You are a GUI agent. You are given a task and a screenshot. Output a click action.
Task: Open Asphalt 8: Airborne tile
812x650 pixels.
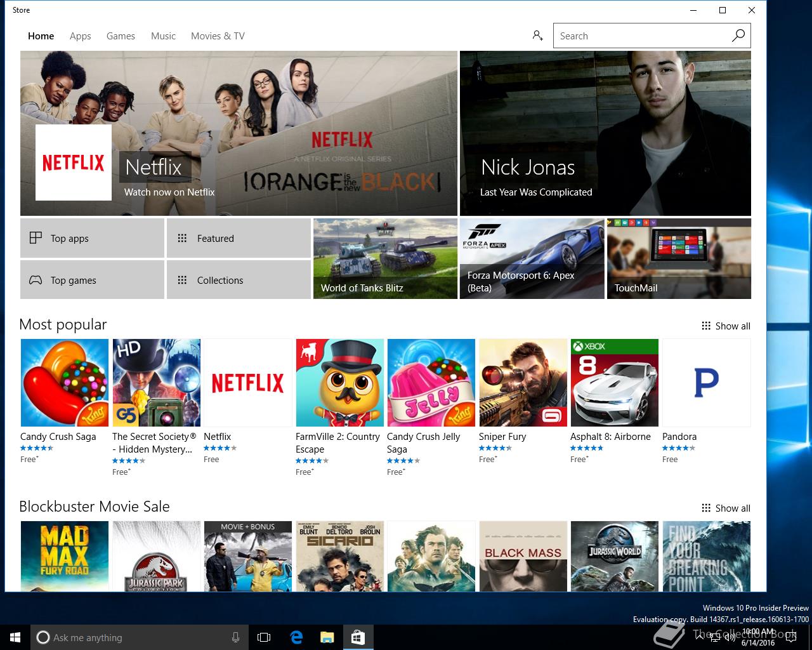pos(615,383)
